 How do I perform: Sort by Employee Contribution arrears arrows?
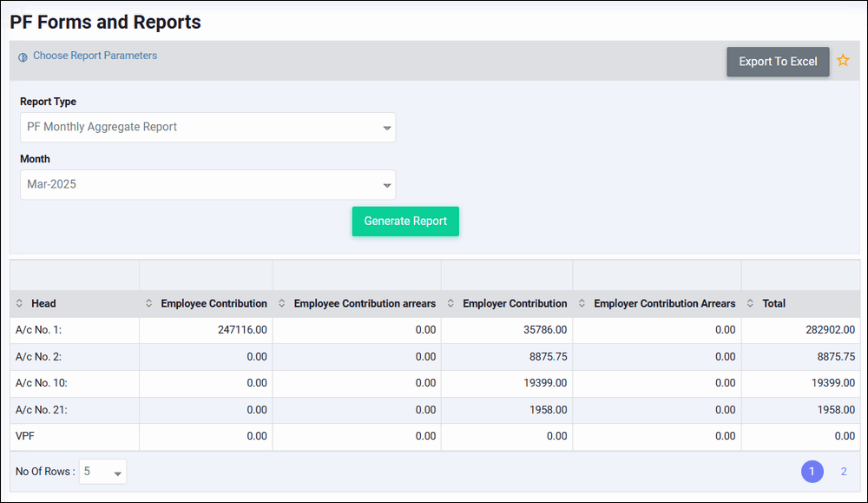[x=282, y=303]
